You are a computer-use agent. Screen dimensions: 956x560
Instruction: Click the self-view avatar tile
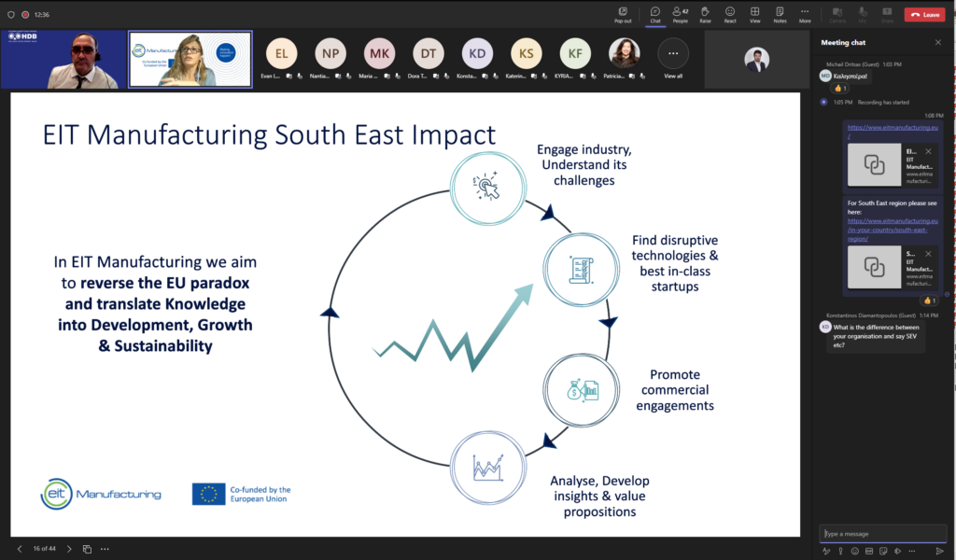coord(756,59)
